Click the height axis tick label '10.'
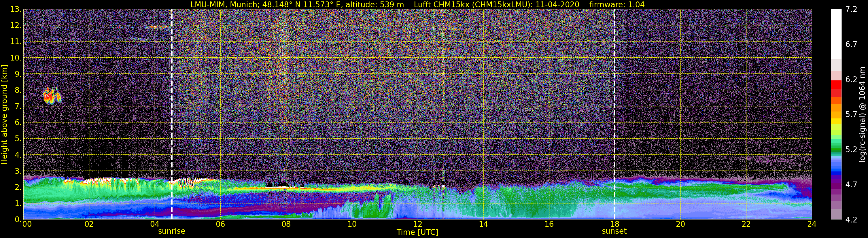 click(x=16, y=58)
